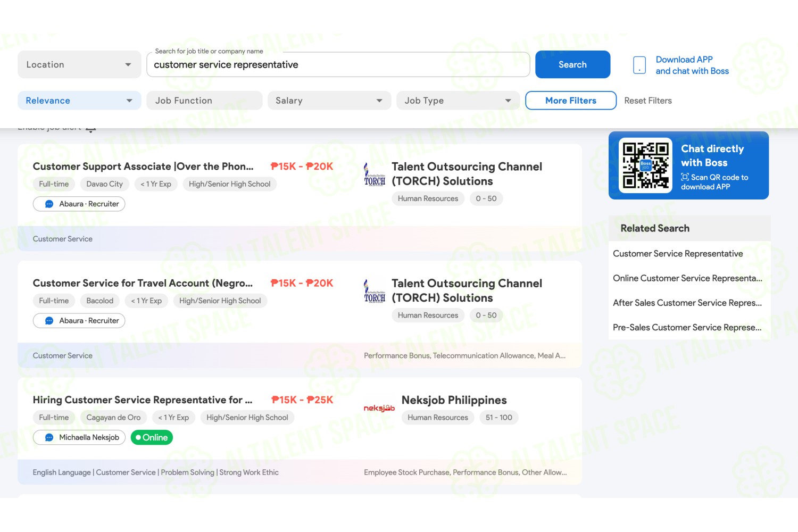
Task: Open 'Hiring Customer Service Representative for ...' job
Action: pos(143,400)
